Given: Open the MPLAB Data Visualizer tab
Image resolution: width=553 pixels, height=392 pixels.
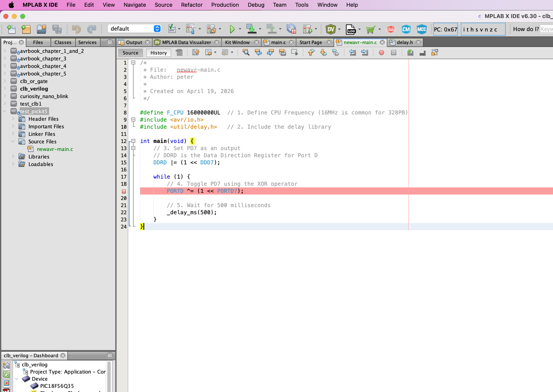Looking at the screenshot, I should (x=186, y=42).
